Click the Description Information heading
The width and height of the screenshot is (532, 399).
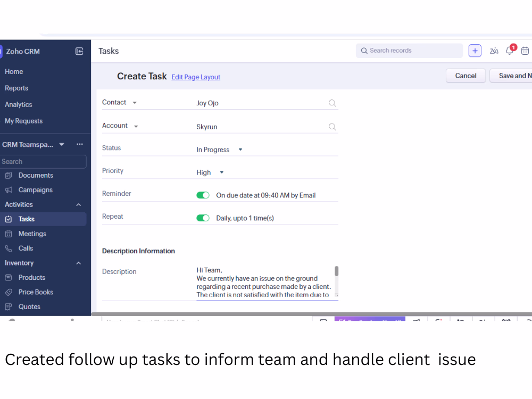pos(138,251)
